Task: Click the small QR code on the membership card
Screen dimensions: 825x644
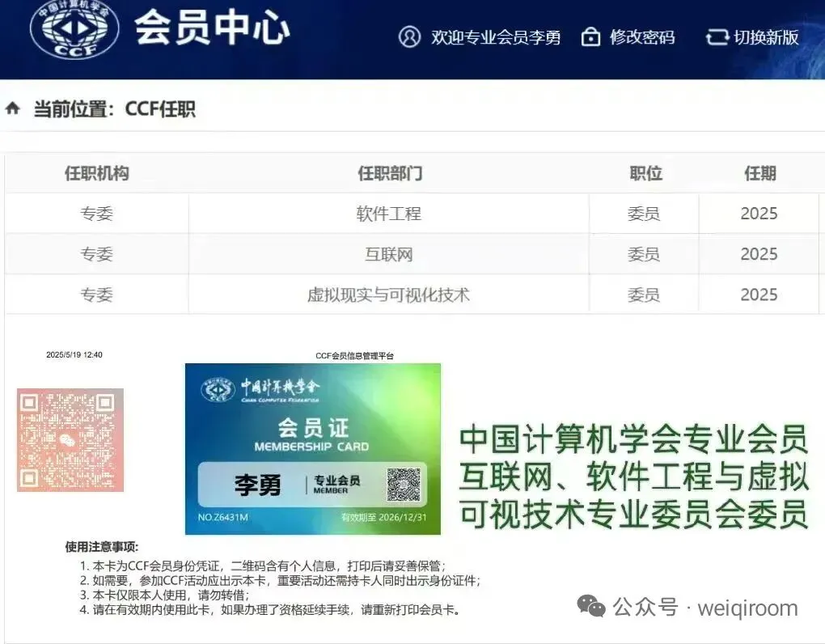Action: (x=404, y=484)
